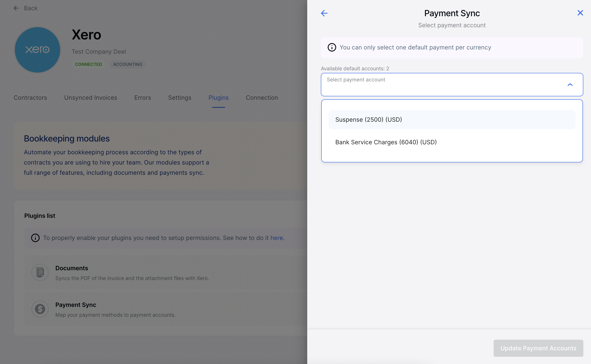Click the Payment Sync dollar icon
This screenshot has width=591, height=364.
(x=40, y=309)
